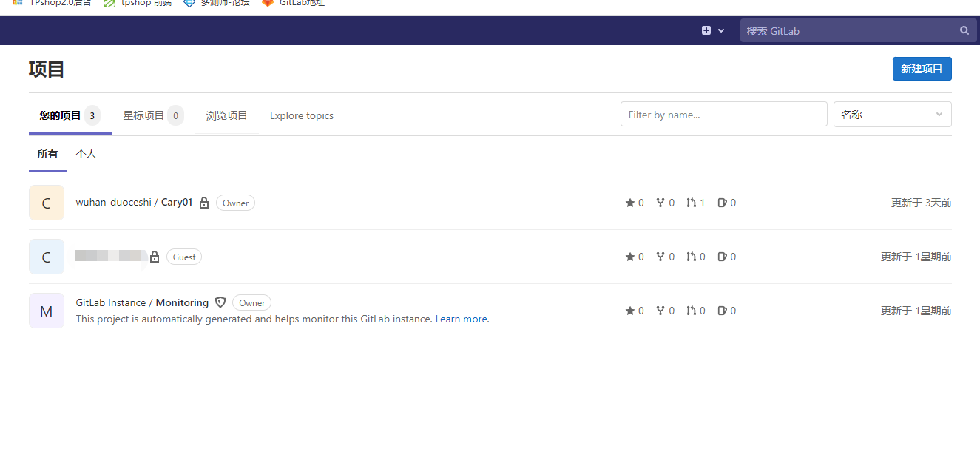Image resolution: width=980 pixels, height=460 pixels.
Task: Open the 名称 sort dropdown
Action: click(x=892, y=115)
